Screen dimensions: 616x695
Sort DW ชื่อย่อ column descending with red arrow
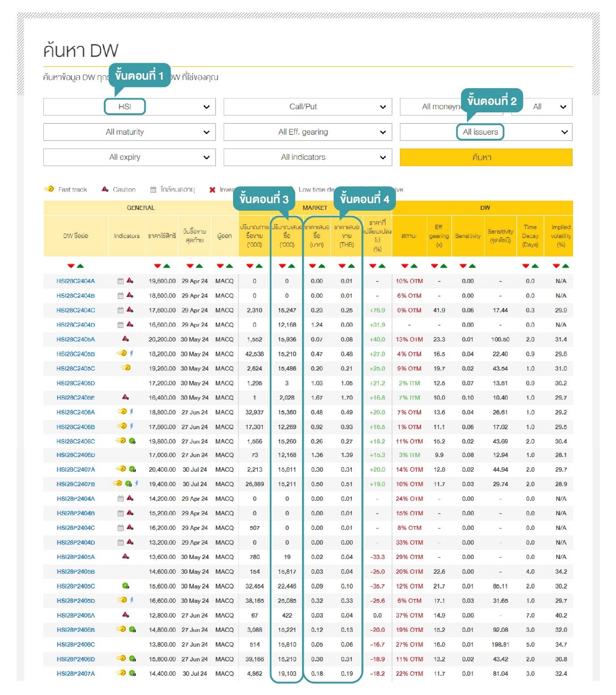[x=71, y=266]
